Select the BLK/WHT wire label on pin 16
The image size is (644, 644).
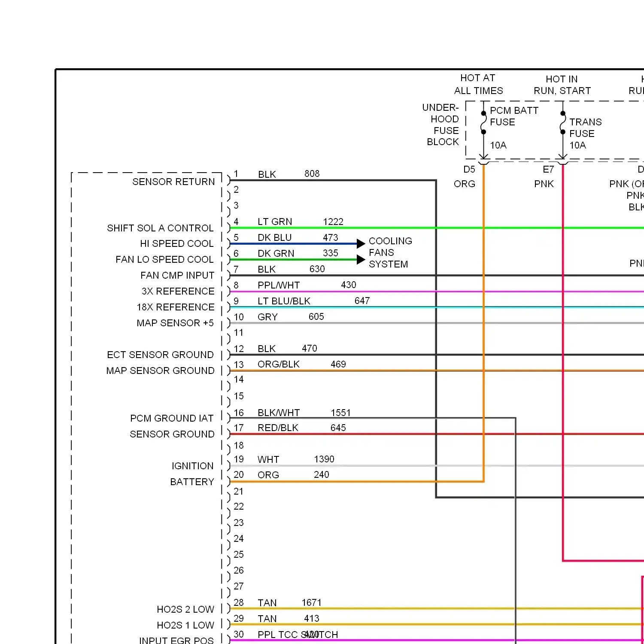pos(279,413)
